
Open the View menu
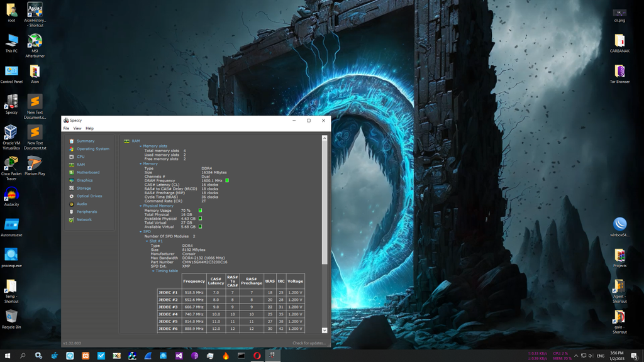77,128
